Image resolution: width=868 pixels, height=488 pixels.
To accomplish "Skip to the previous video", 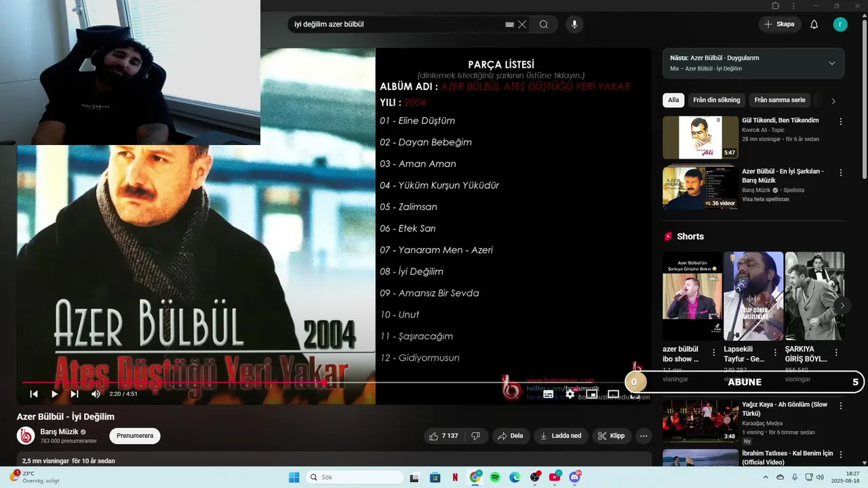I will click(34, 394).
